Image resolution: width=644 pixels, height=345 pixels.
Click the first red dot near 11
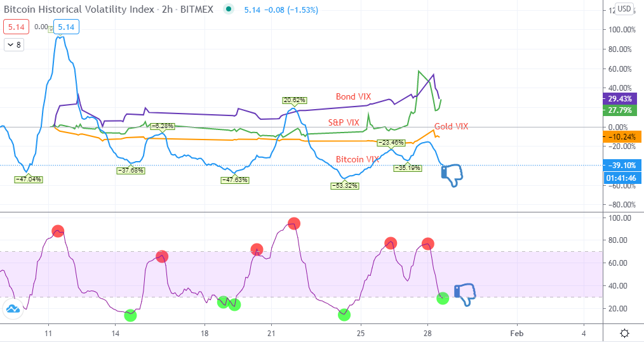point(58,231)
